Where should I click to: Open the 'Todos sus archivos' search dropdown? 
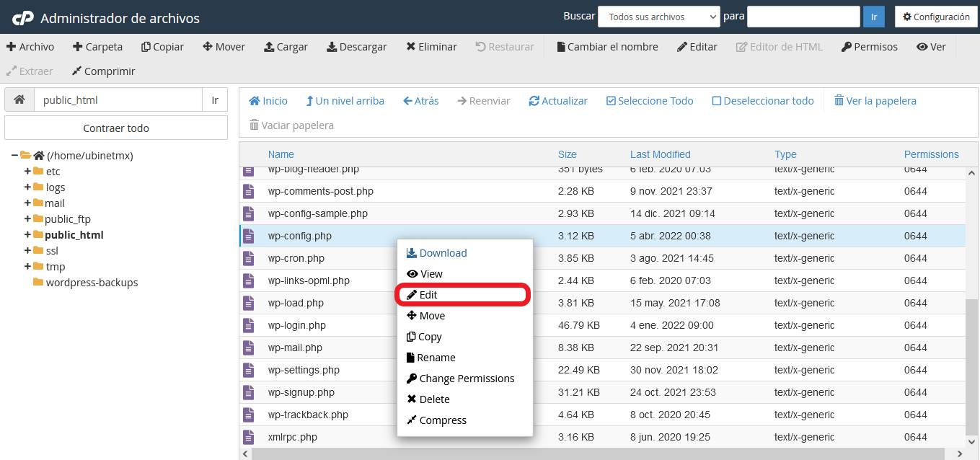tap(658, 17)
